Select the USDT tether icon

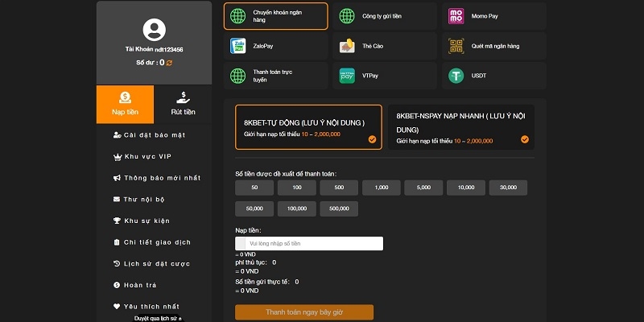click(x=456, y=76)
